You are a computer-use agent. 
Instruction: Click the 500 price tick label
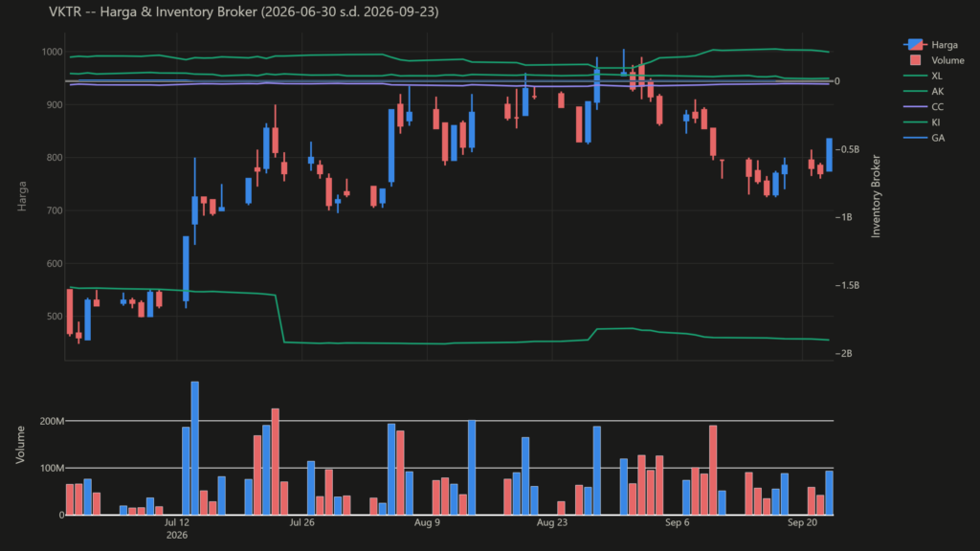[55, 317]
